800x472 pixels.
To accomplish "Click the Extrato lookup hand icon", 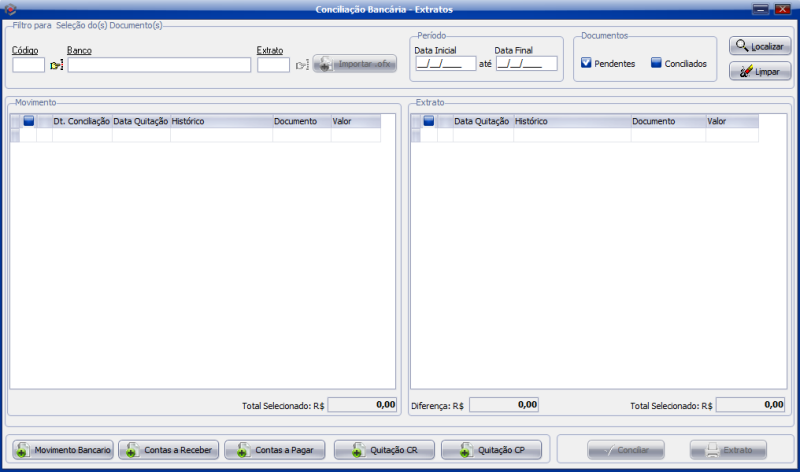I will pos(301,65).
